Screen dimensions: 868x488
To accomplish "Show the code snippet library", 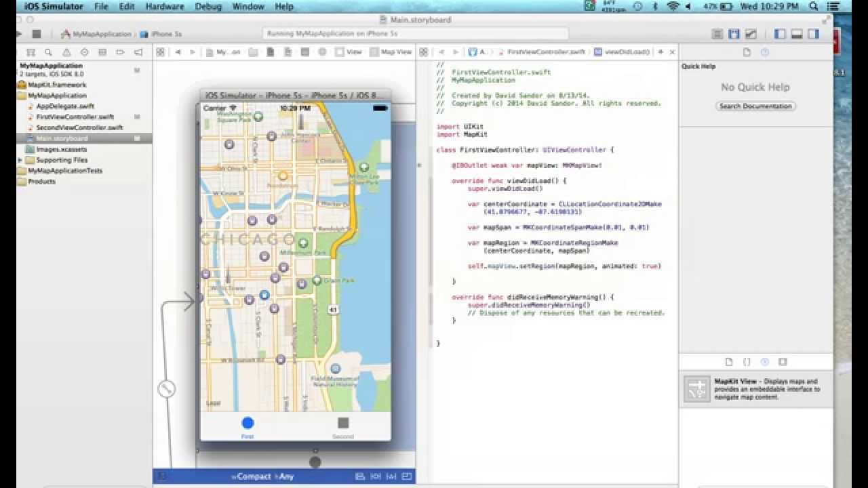I will [x=747, y=362].
